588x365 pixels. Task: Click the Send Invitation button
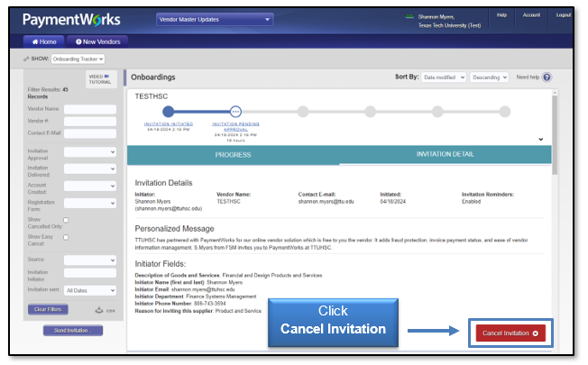(73, 330)
